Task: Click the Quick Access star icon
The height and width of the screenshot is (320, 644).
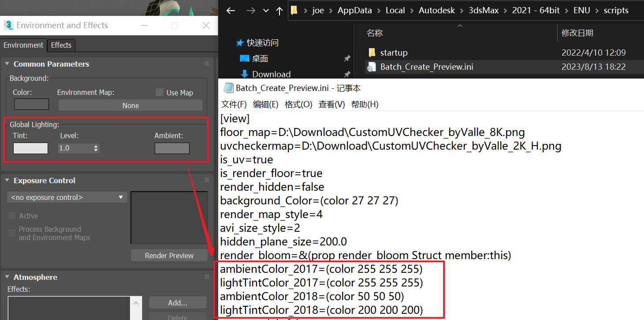Action: tap(240, 43)
